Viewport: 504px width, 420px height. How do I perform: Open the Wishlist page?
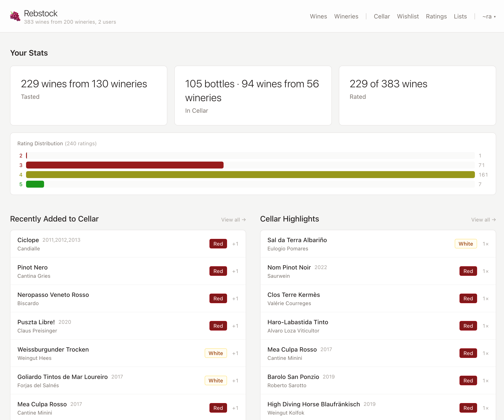(x=408, y=16)
